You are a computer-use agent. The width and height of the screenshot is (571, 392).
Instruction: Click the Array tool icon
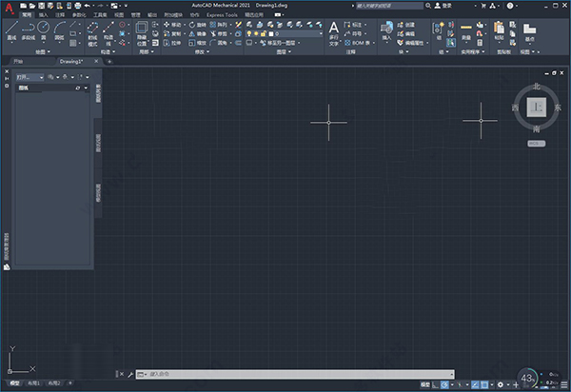coord(213,25)
